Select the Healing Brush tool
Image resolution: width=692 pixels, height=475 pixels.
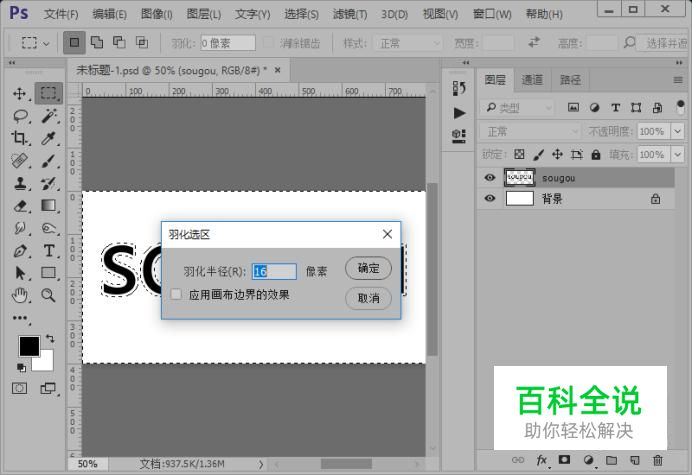(20, 161)
